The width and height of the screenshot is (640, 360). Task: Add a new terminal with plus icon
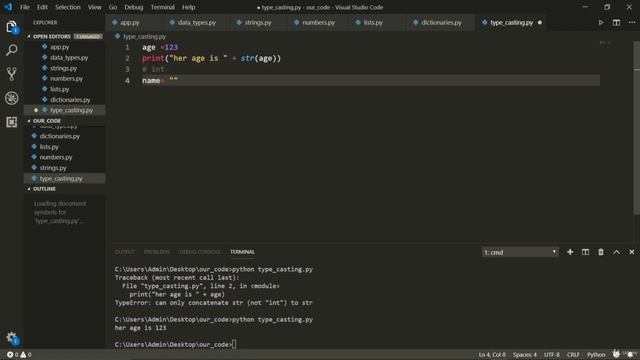570,252
